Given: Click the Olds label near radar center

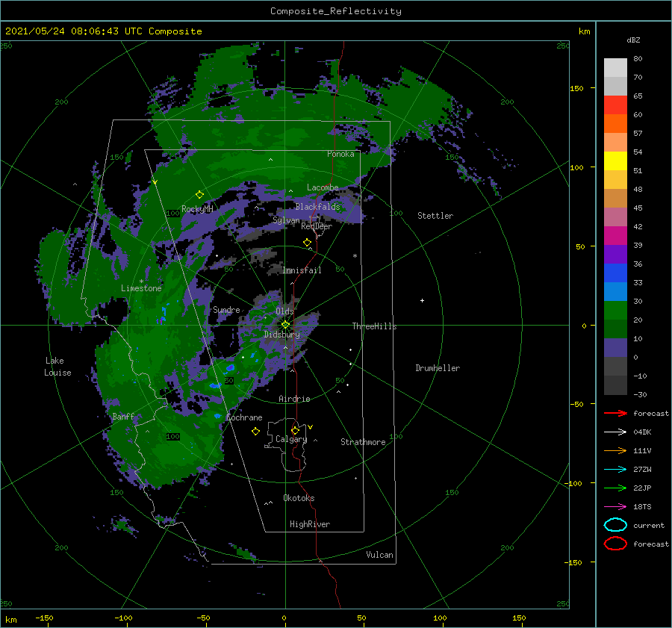Looking at the screenshot, I should tap(284, 311).
